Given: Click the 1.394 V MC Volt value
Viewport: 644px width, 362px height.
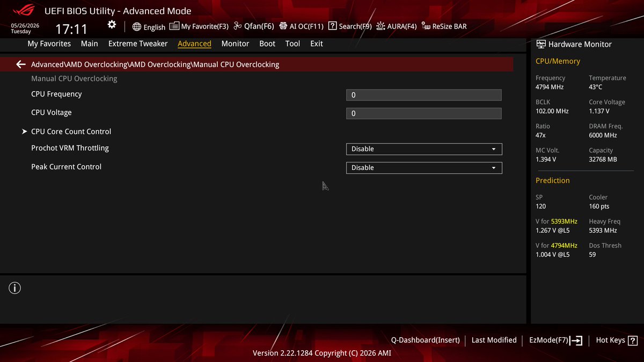Looking at the screenshot, I should coord(546,160).
